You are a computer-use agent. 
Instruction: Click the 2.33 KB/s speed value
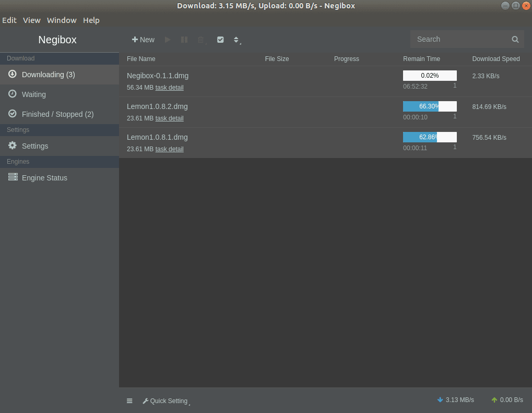[486, 76]
